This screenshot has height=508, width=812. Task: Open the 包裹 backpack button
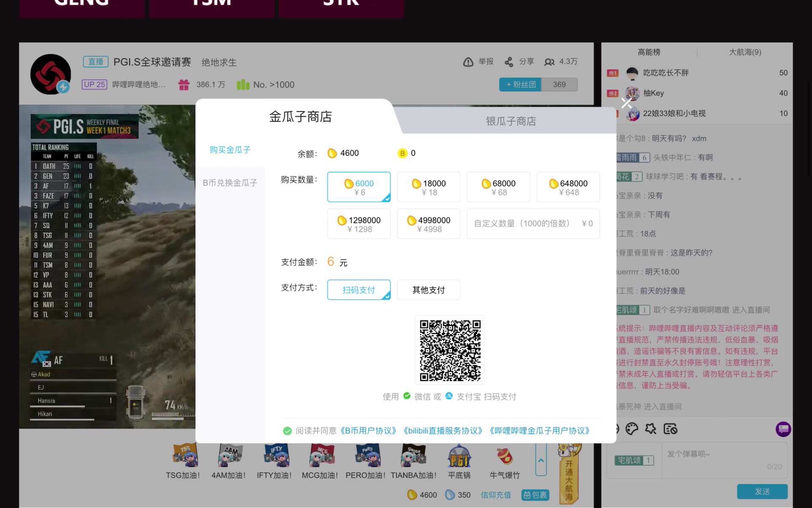pyautogui.click(x=535, y=495)
